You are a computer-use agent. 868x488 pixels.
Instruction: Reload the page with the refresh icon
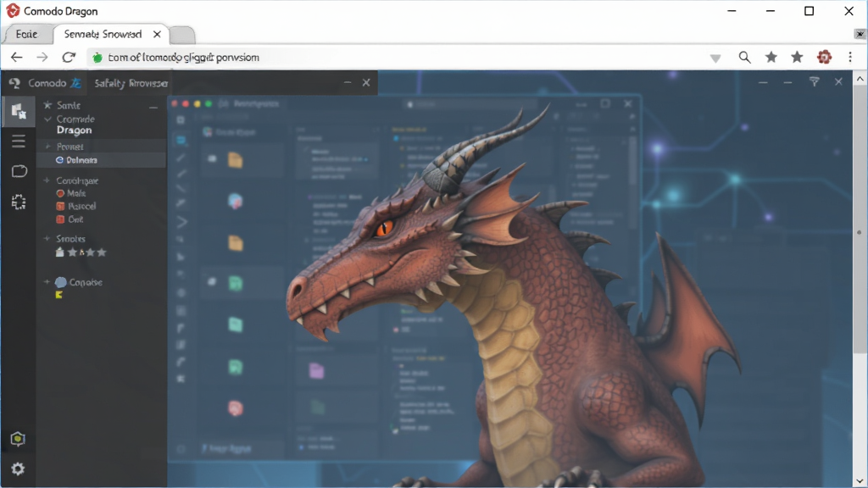pyautogui.click(x=69, y=57)
